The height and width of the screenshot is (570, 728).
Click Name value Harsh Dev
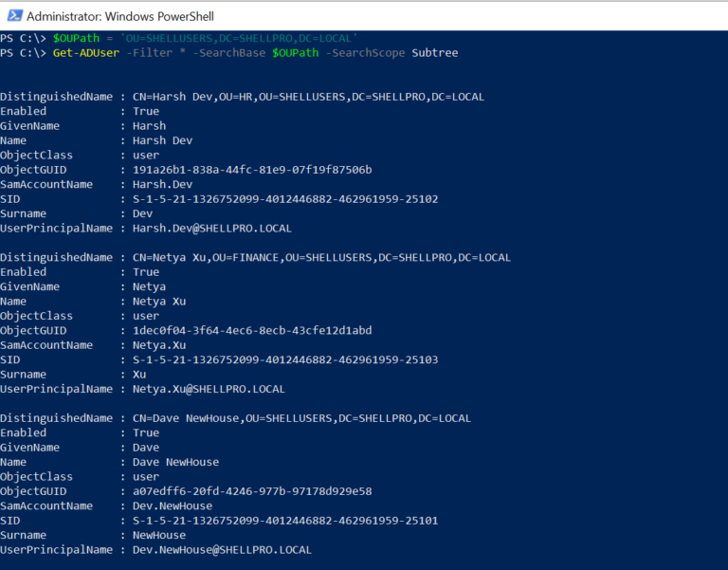[162, 140]
